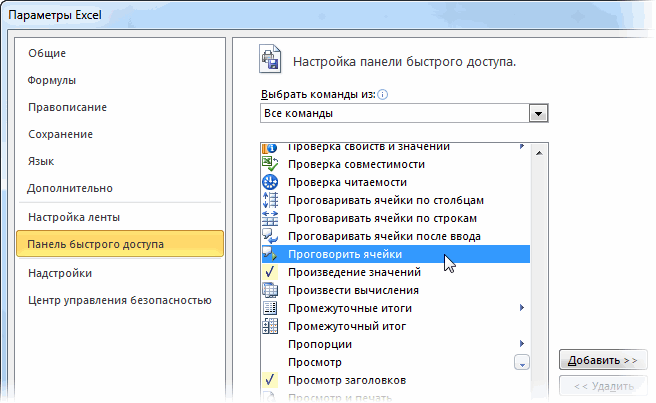Open the Общие settings category

click(47, 53)
